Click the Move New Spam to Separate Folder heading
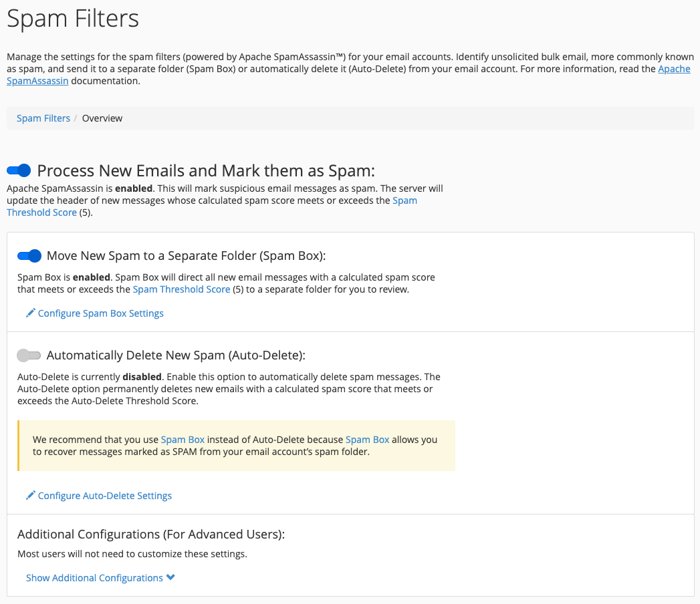Screen dimensions: 700x604 click(x=186, y=256)
